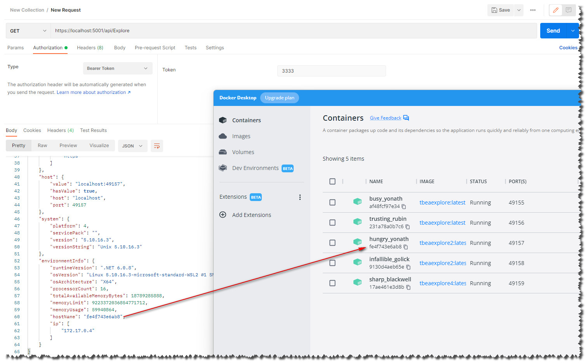The image size is (588, 364).
Task: Open the Pre-request Script tab
Action: 155,48
